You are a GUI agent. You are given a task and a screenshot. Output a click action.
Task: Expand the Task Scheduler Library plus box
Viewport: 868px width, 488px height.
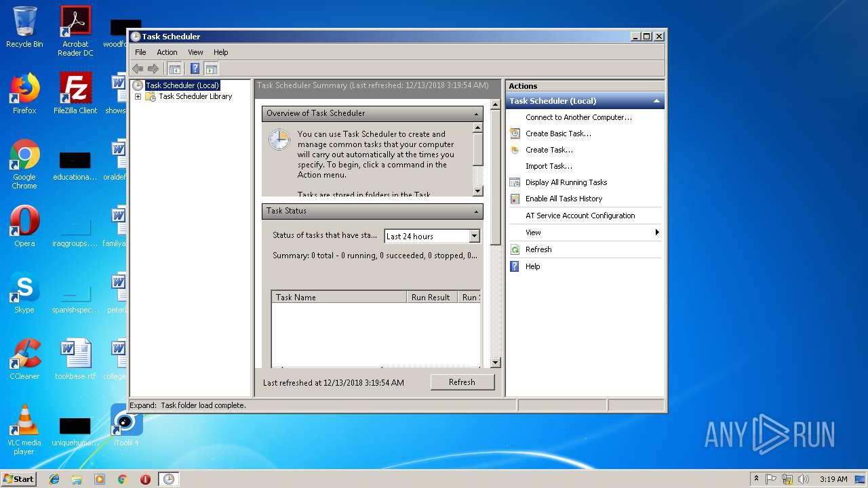tap(138, 97)
